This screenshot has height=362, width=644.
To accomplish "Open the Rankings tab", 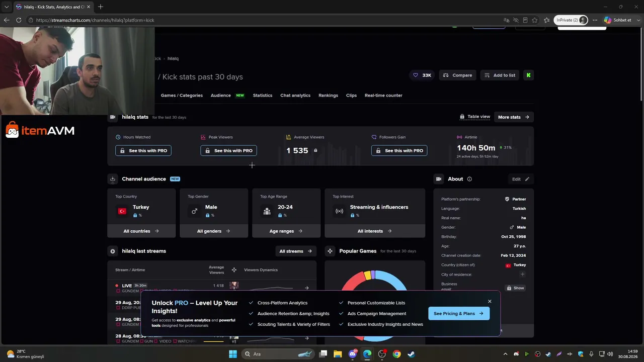I will [x=328, y=96].
